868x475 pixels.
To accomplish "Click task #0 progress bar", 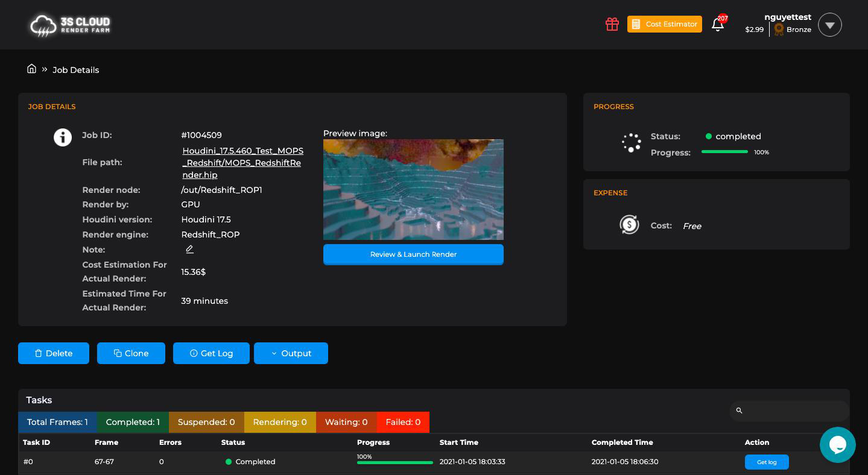I will (395, 462).
